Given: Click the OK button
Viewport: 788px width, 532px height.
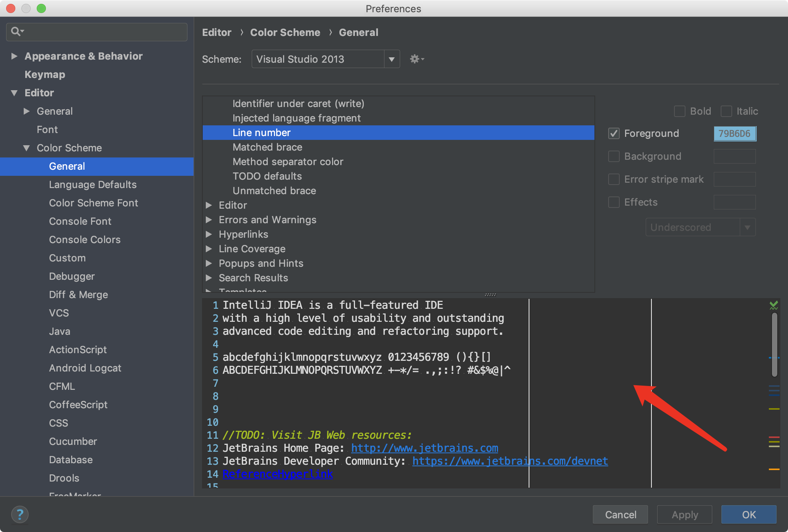Looking at the screenshot, I should tap(748, 514).
